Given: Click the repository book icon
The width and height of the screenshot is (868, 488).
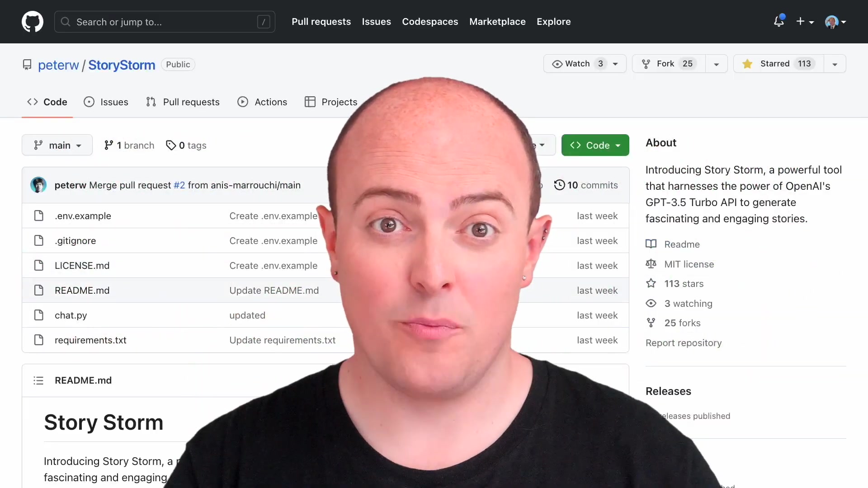Looking at the screenshot, I should click(27, 65).
